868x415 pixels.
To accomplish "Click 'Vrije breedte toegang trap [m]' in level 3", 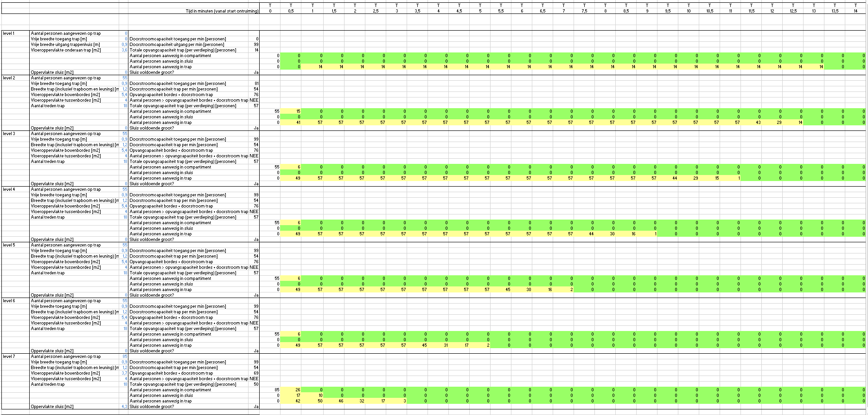I will pos(59,139).
